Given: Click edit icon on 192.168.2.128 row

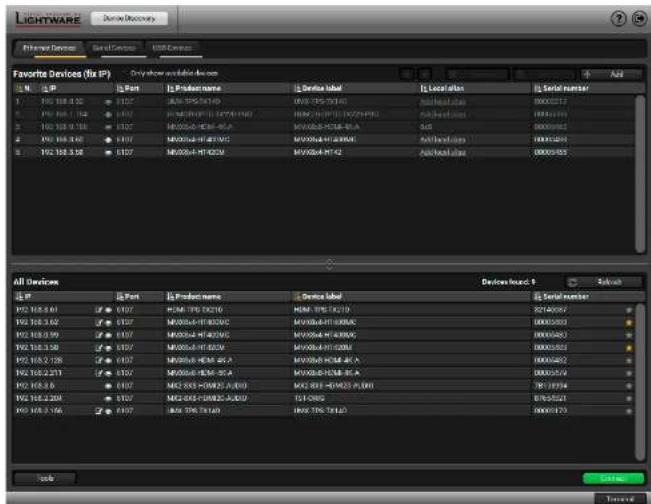Looking at the screenshot, I should click(x=99, y=361).
